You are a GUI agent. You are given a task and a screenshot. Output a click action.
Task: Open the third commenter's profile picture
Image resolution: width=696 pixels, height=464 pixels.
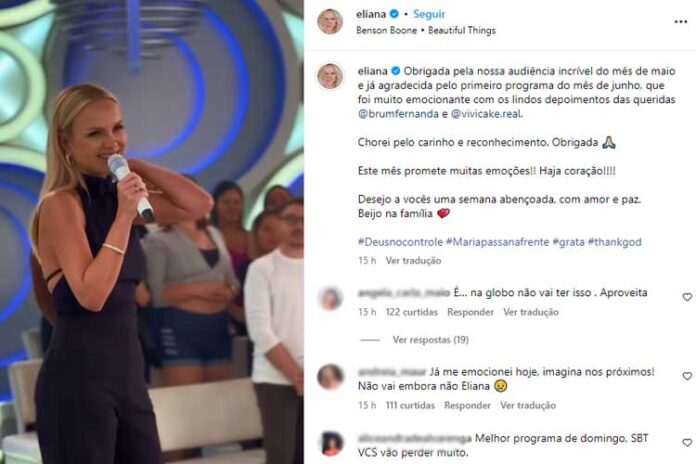(331, 443)
